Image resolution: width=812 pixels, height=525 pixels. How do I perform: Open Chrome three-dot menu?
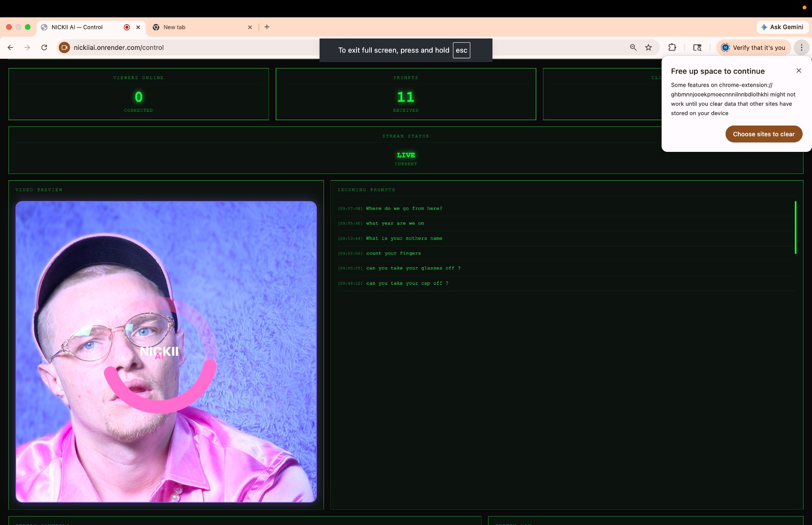tap(801, 47)
